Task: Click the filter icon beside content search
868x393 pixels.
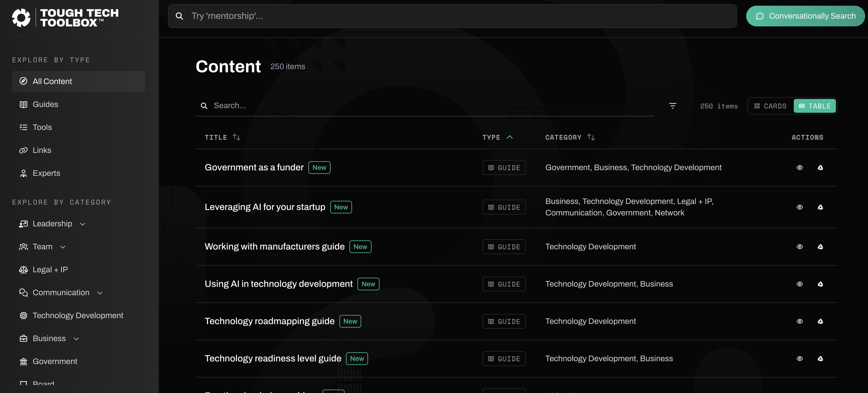Action: (673, 106)
